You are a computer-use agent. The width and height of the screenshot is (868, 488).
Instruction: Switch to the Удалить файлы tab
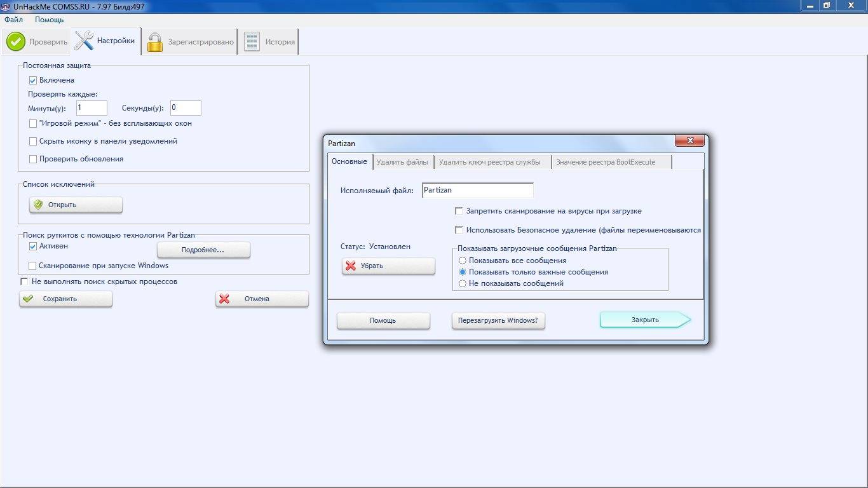point(402,162)
